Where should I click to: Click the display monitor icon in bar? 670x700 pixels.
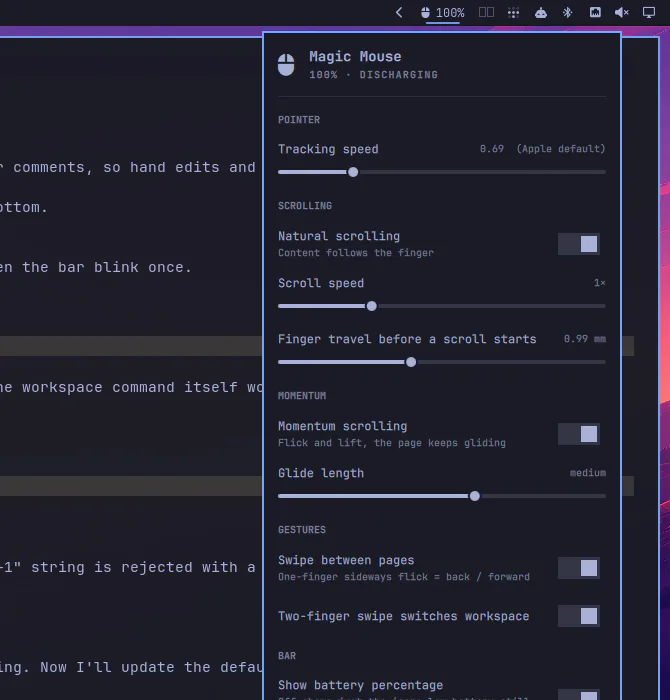[x=649, y=12]
